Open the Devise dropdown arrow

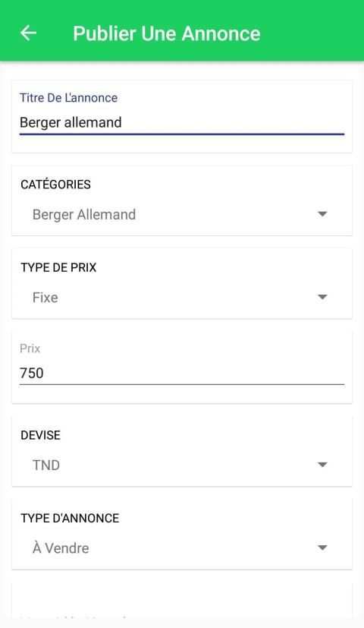[x=322, y=465]
